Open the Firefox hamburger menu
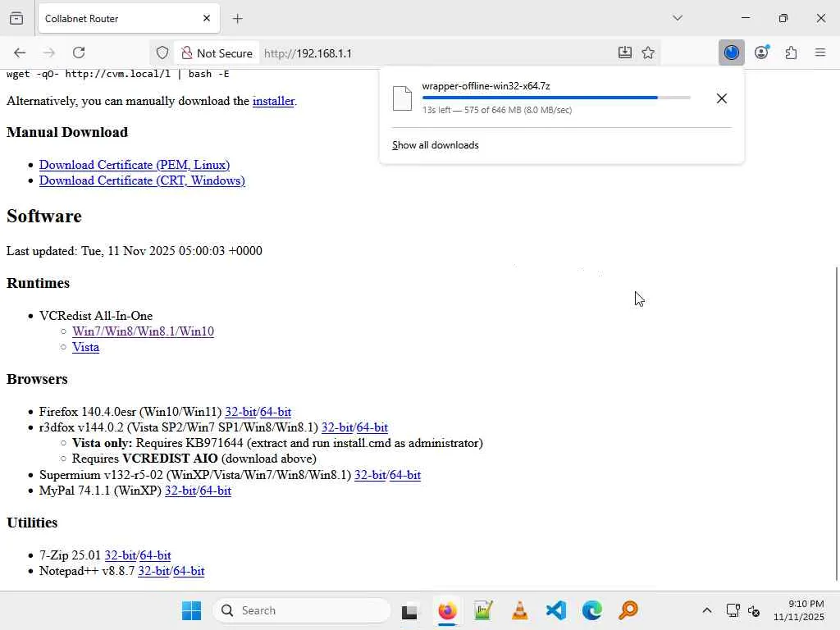Viewport: 840px width, 630px height. pyautogui.click(x=820, y=52)
